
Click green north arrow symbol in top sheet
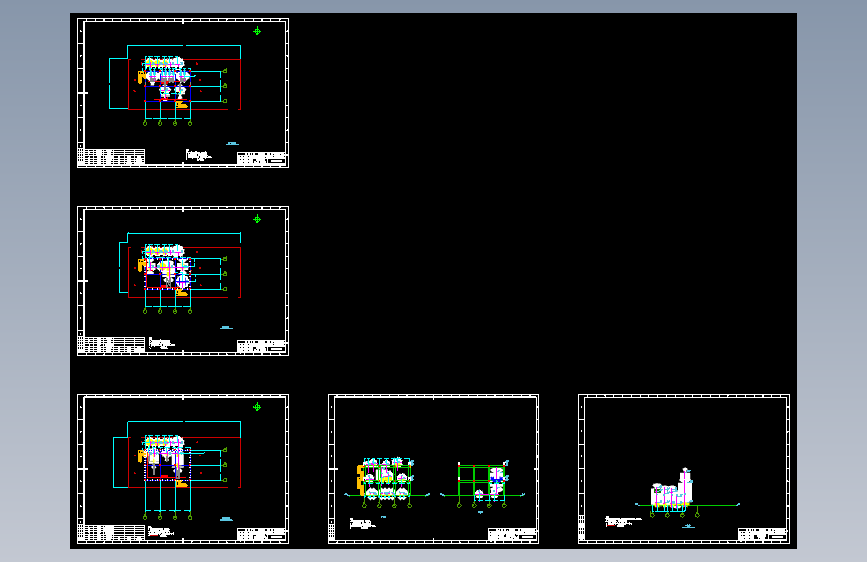click(x=257, y=31)
